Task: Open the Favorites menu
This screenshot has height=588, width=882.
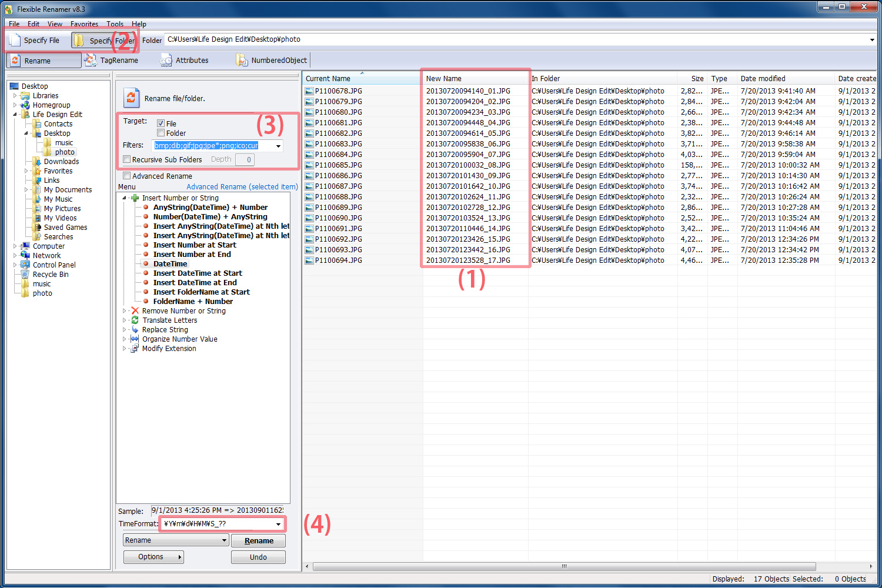Action: coord(84,24)
